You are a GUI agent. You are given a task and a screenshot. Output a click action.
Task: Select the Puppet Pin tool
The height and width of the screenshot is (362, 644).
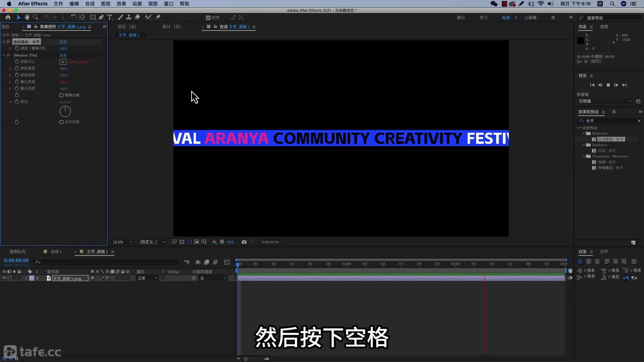(x=158, y=17)
